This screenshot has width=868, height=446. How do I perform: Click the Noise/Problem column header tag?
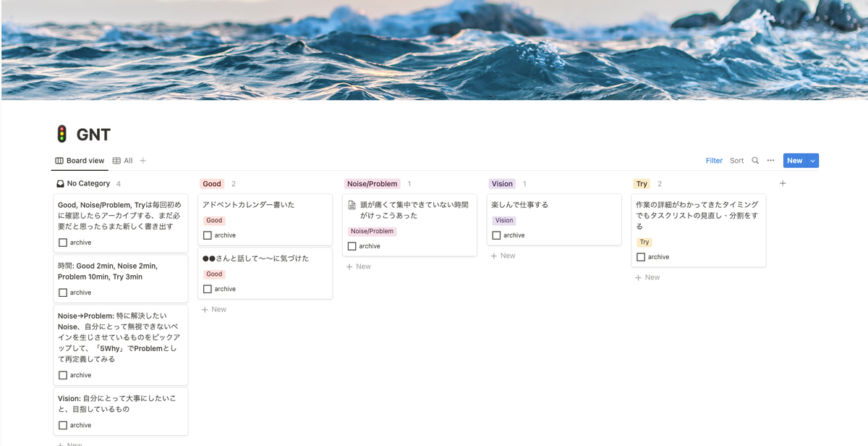(373, 184)
